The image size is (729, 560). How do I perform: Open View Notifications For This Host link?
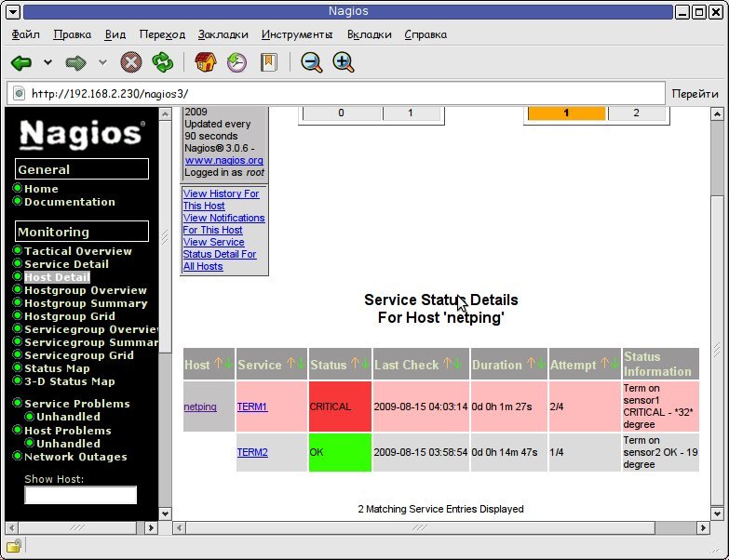pyautogui.click(x=223, y=224)
